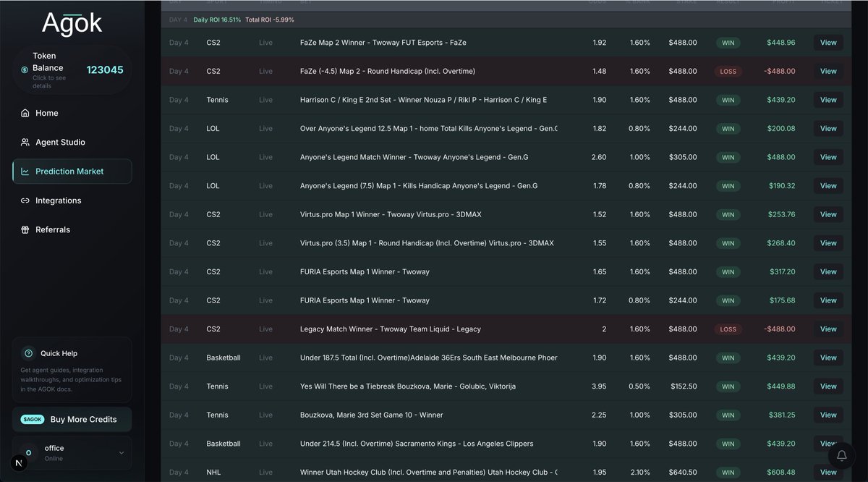View FaZe (-4.5) Round Handicap ticket
This screenshot has height=482, width=868.
[828, 71]
